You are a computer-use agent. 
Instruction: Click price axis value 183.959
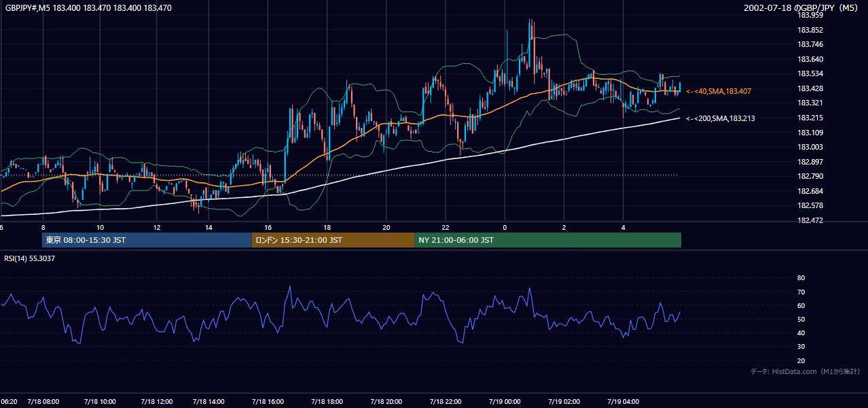pos(810,15)
